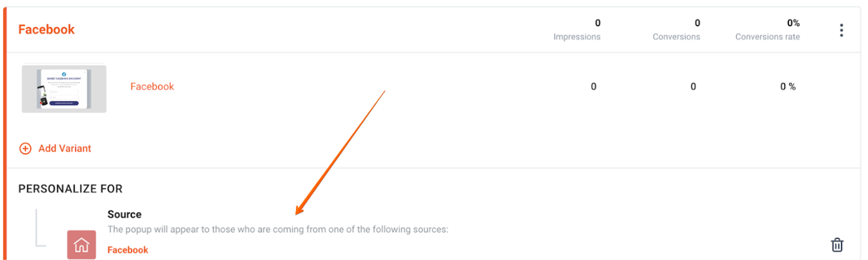Open the three-dot options menu for the Facebook campaign
Screen dimensions: 868x260
841,30
